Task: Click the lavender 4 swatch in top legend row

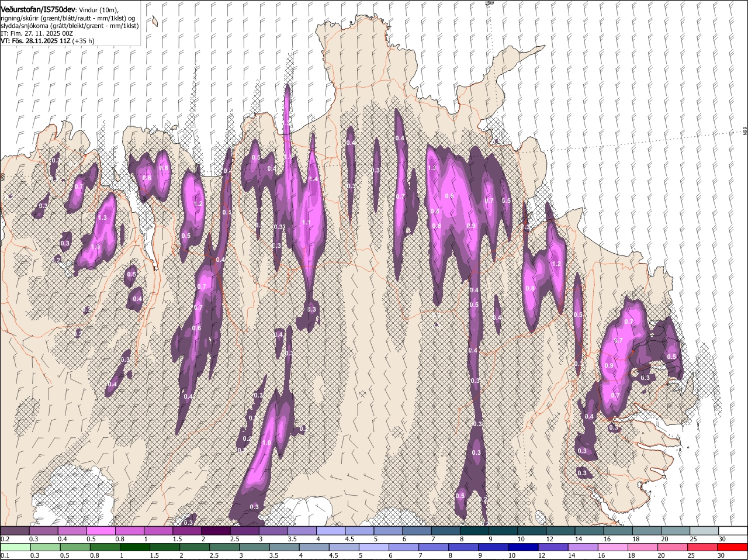Action: (x=330, y=531)
